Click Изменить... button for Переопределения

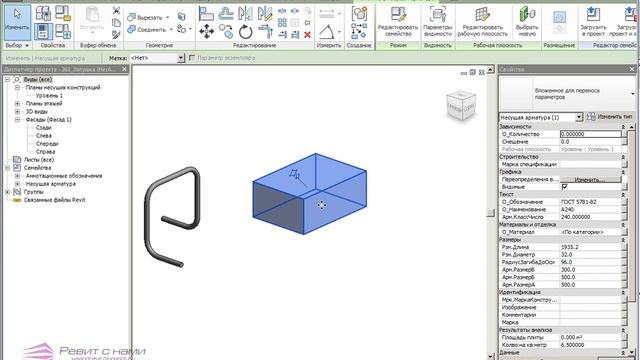(x=590, y=180)
